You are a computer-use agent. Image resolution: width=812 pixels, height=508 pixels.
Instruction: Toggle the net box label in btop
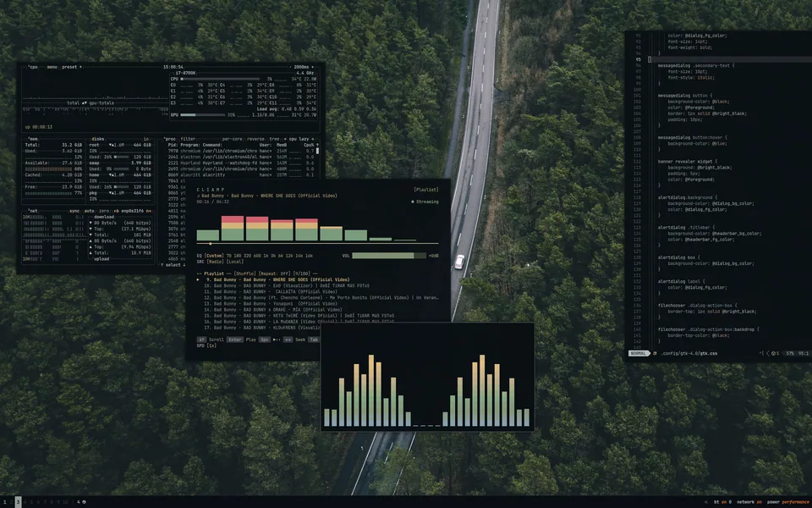[33, 211]
